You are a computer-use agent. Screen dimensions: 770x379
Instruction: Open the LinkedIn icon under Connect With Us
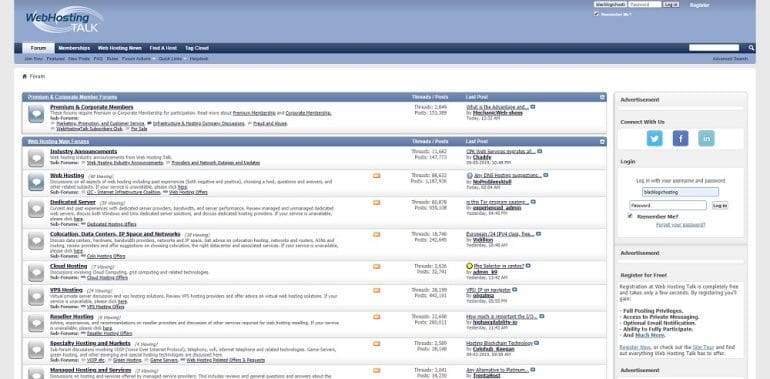coord(706,138)
